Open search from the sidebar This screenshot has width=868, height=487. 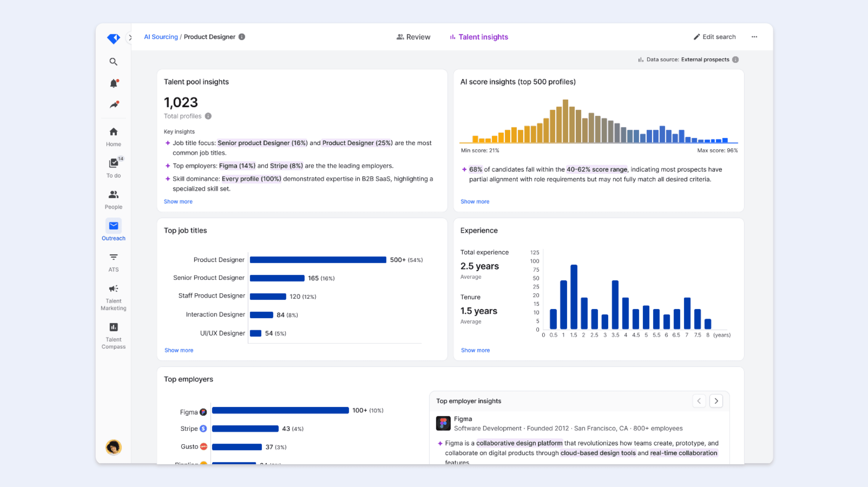coord(113,62)
